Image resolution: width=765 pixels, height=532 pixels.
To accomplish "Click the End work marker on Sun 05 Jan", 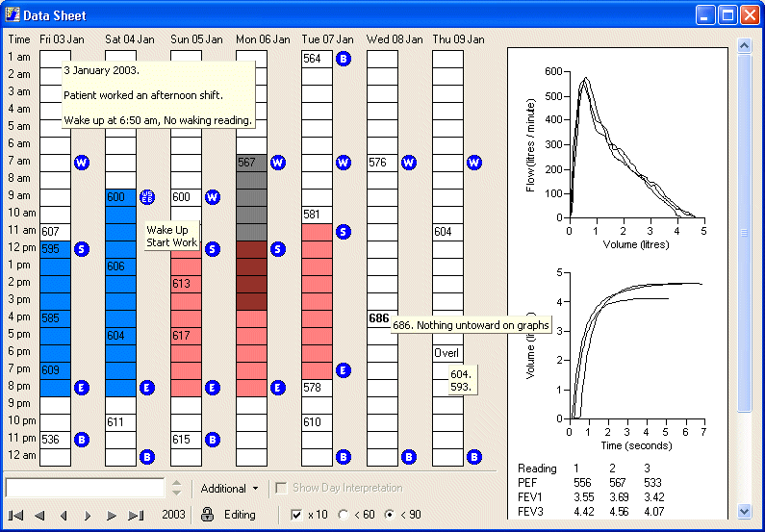I will (213, 388).
